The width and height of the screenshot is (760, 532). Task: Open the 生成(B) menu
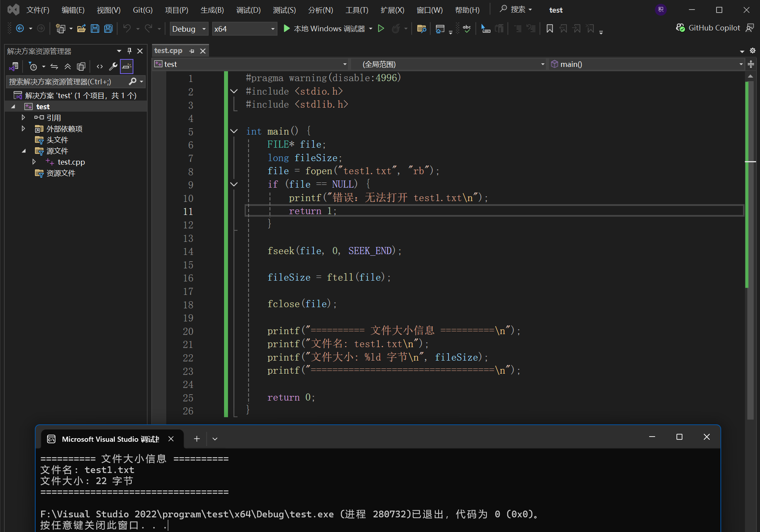(212, 10)
